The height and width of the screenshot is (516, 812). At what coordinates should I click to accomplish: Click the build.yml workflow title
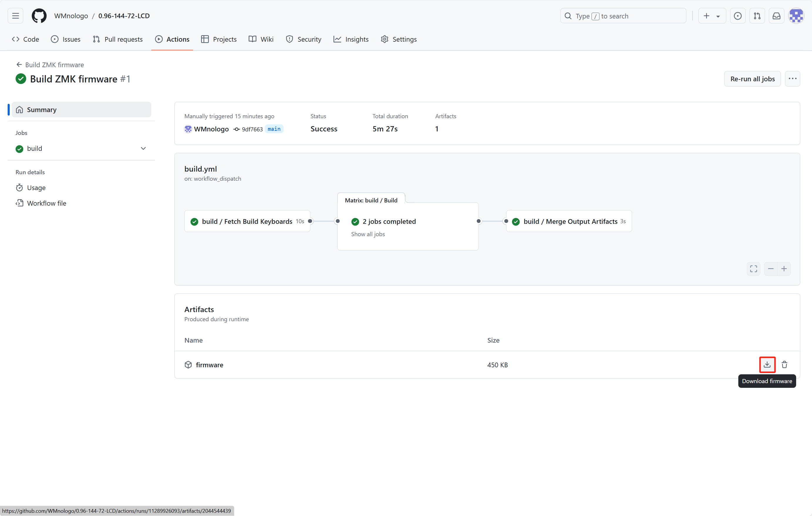(x=201, y=169)
